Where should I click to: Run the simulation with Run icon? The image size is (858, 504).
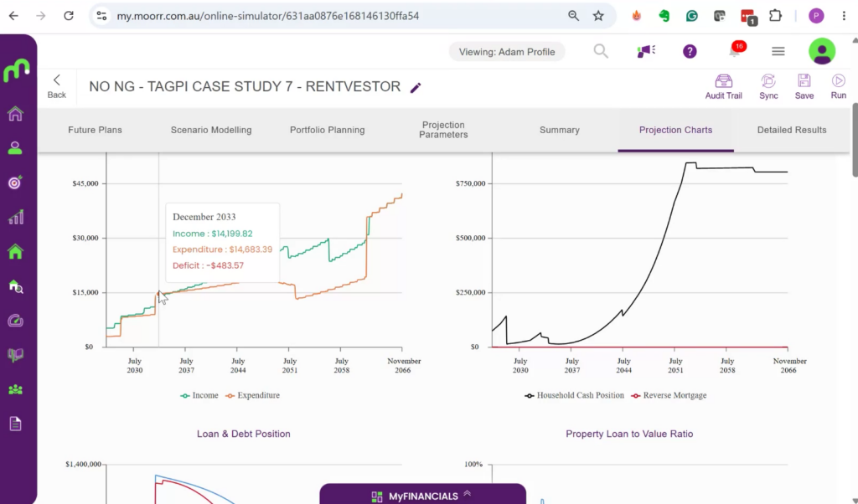(x=838, y=87)
